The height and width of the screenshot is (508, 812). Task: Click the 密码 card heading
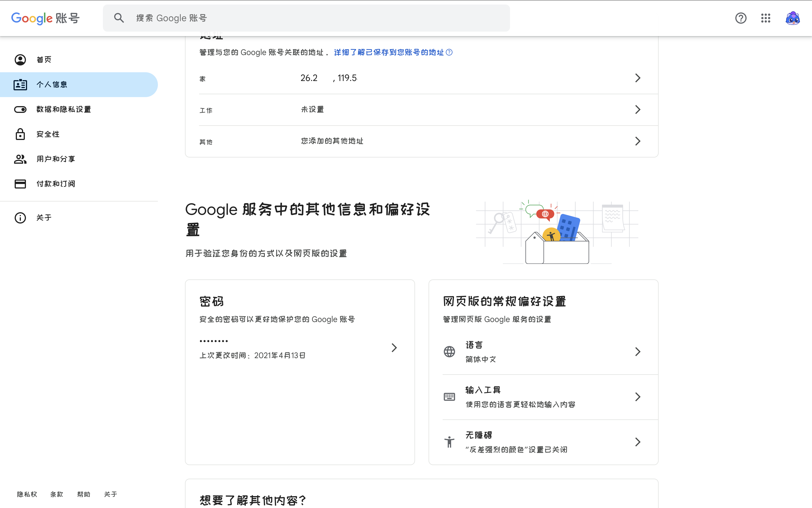tap(212, 301)
